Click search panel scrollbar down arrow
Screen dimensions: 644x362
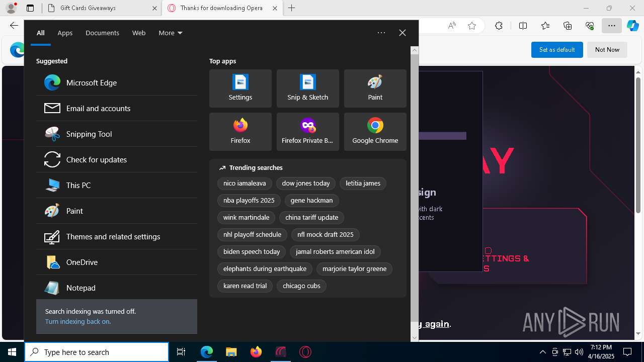click(x=415, y=338)
